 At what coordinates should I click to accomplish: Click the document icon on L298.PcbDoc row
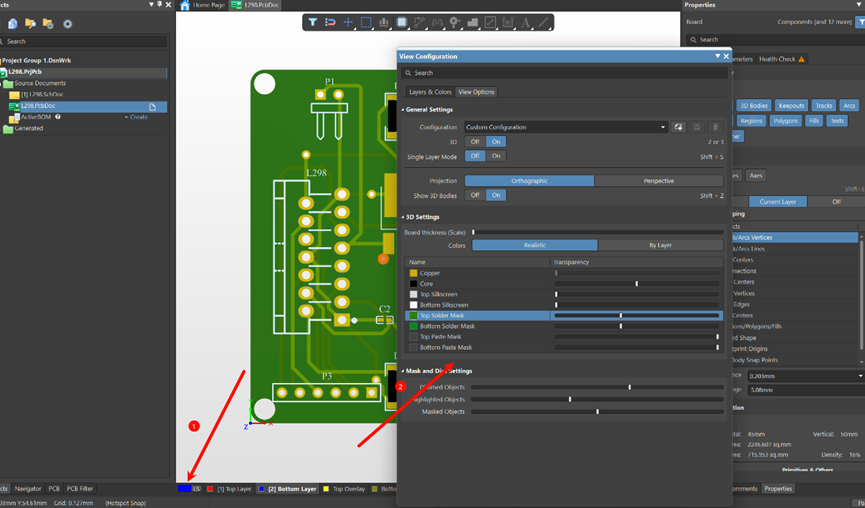[153, 106]
